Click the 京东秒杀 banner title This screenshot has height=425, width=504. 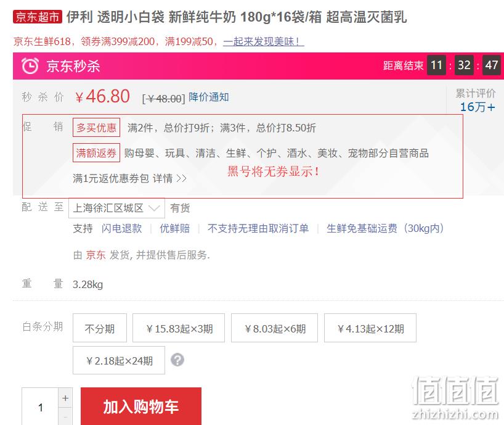73,66
